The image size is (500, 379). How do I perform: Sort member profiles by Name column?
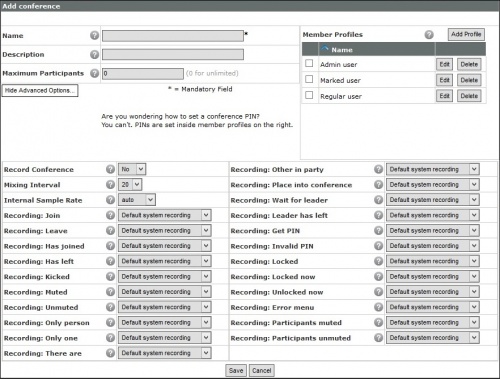[x=342, y=50]
